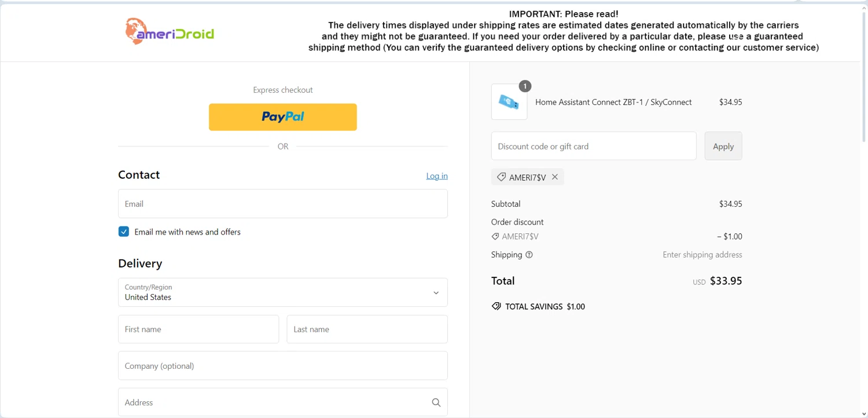Click the 'Subtotal' label
The image size is (868, 418).
(x=506, y=204)
